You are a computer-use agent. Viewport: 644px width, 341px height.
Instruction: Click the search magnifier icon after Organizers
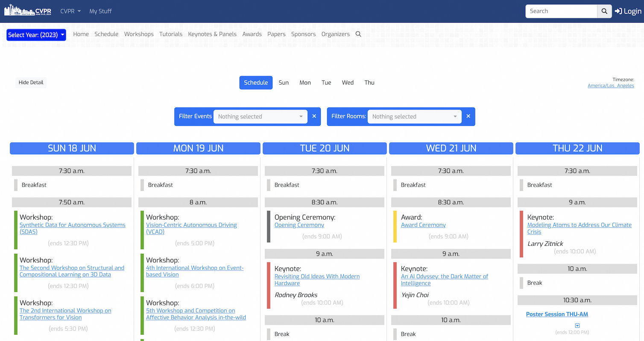(x=358, y=34)
